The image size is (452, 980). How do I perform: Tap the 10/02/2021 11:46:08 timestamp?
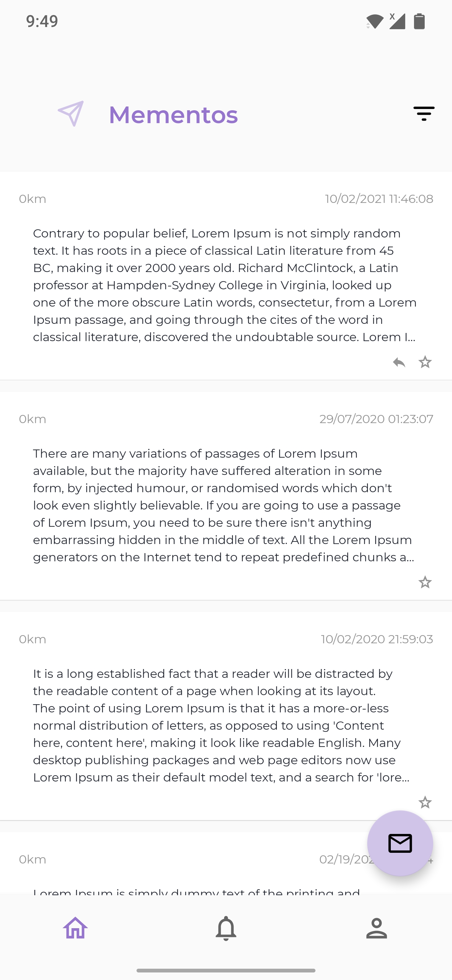tap(379, 199)
